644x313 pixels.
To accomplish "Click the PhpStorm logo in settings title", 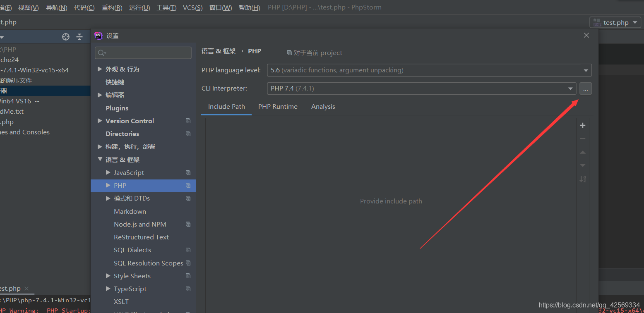I will [99, 36].
